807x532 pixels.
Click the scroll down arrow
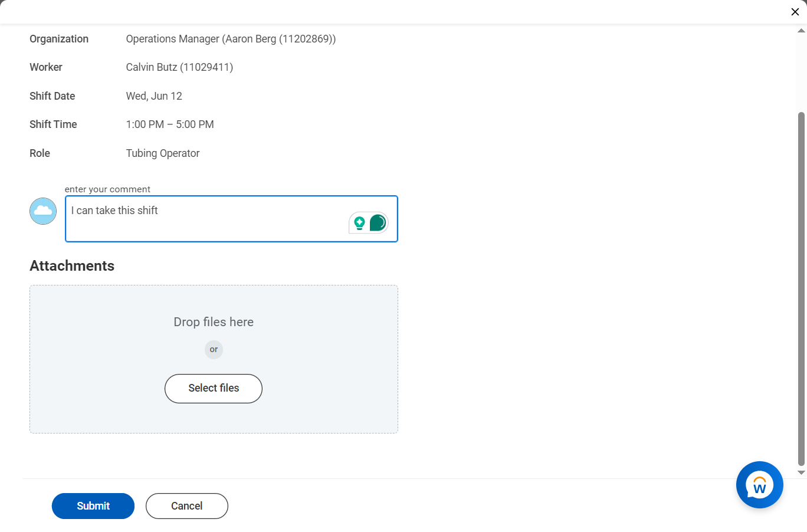[801, 472]
